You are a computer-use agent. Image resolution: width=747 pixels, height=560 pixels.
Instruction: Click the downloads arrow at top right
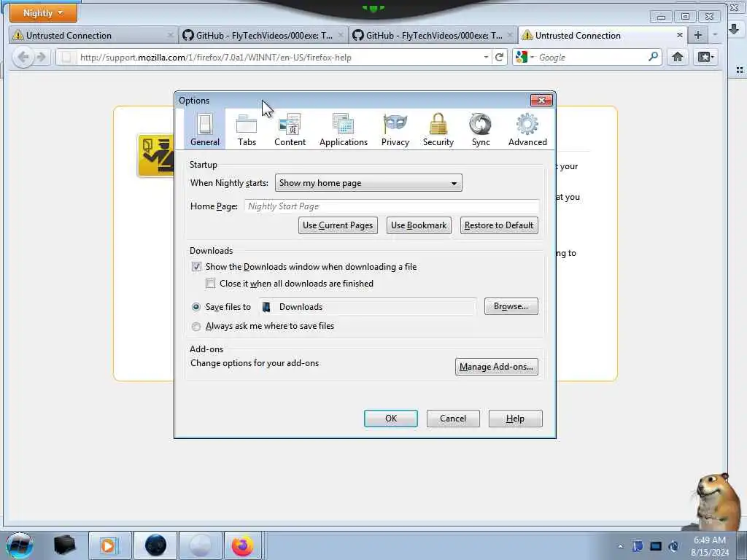734,29
